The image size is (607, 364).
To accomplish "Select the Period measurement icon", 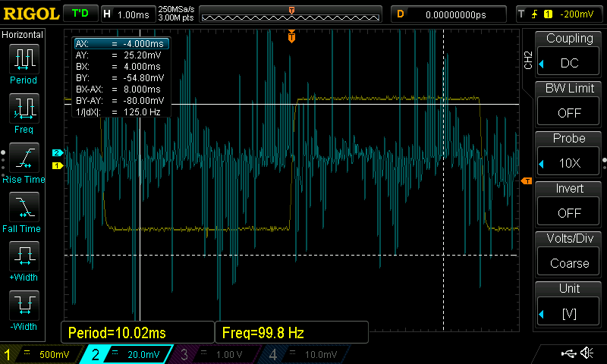I will coord(24,59).
